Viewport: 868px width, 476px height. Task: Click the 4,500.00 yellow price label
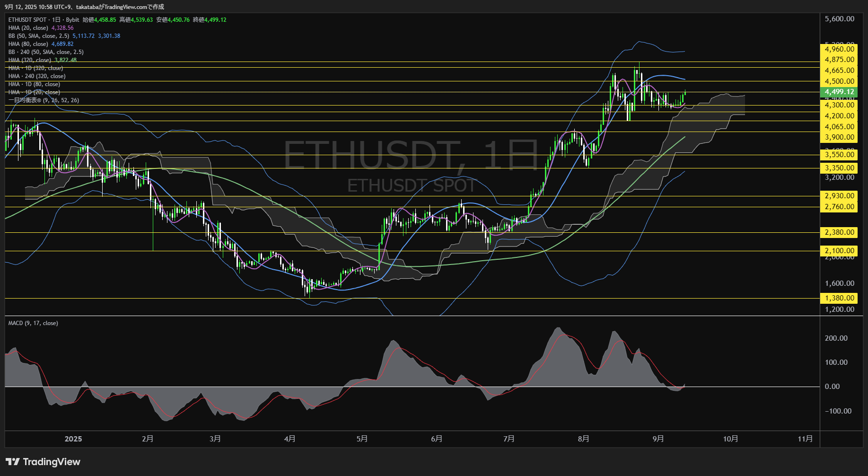tap(839, 81)
